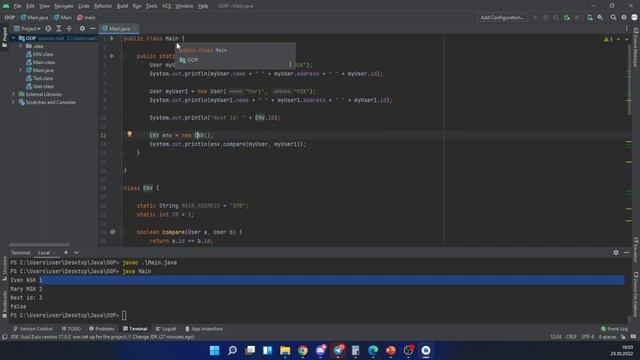Screen dimensions: 640x360
Task: Open IDE settings gear in toolbar
Action: (x=624, y=18)
